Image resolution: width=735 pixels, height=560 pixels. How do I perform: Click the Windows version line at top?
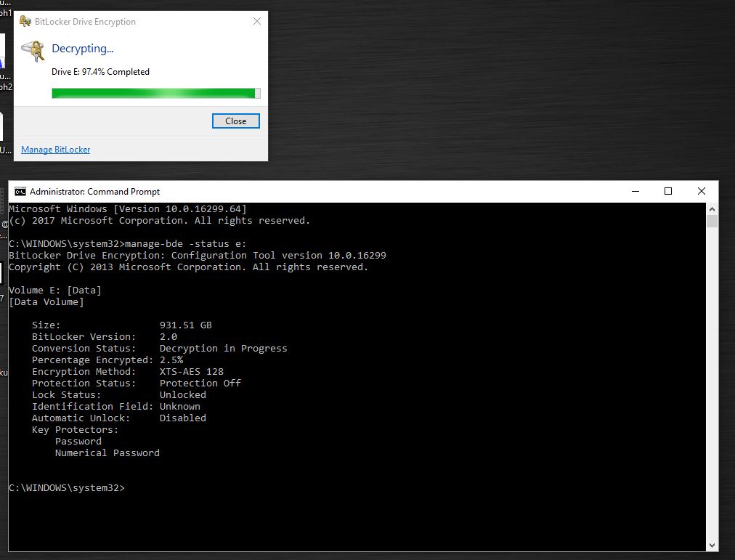[x=128, y=209]
